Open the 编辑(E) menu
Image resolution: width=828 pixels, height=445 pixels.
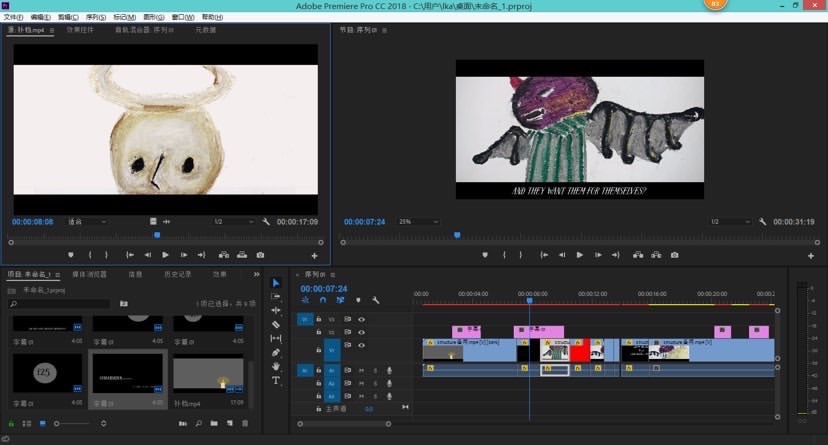point(41,17)
